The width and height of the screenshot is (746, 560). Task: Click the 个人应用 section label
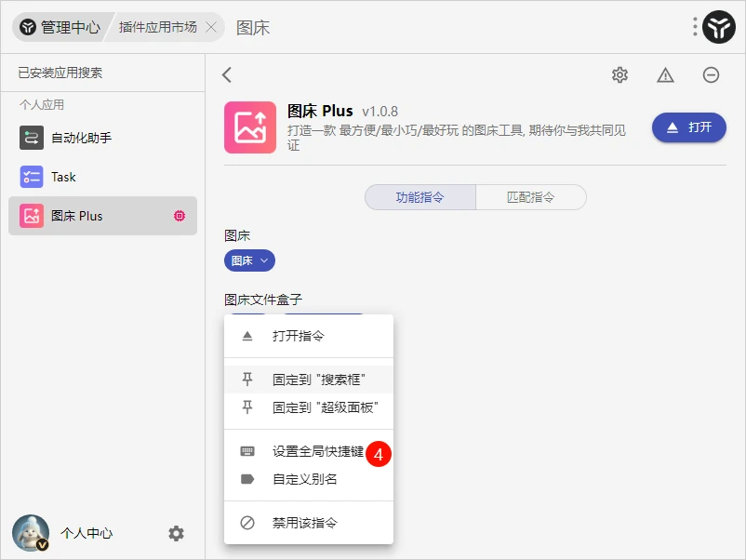click(42, 105)
